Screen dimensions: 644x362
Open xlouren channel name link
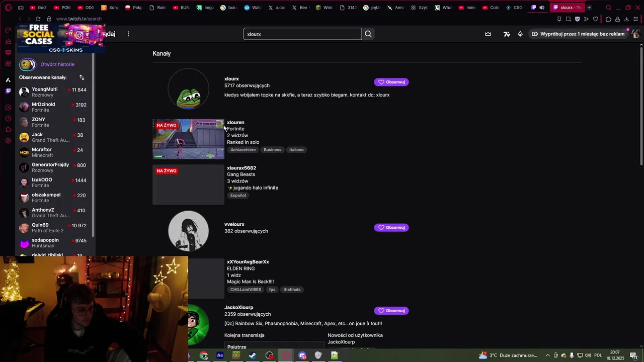pos(235,123)
